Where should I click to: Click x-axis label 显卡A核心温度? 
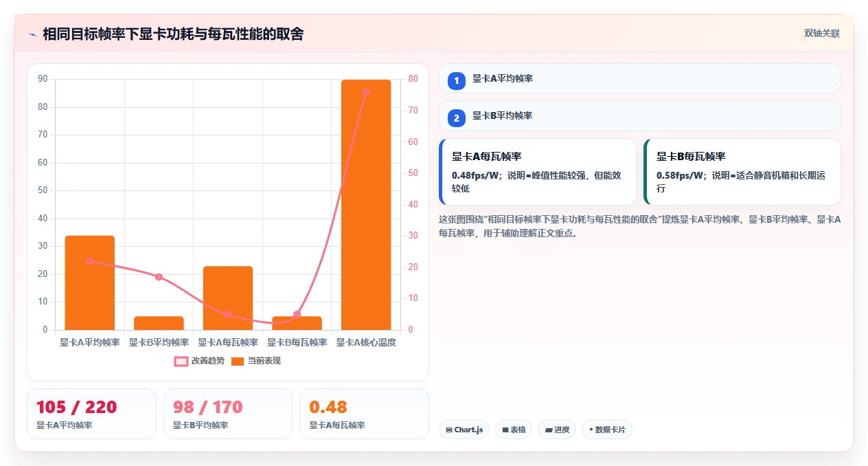(x=366, y=342)
